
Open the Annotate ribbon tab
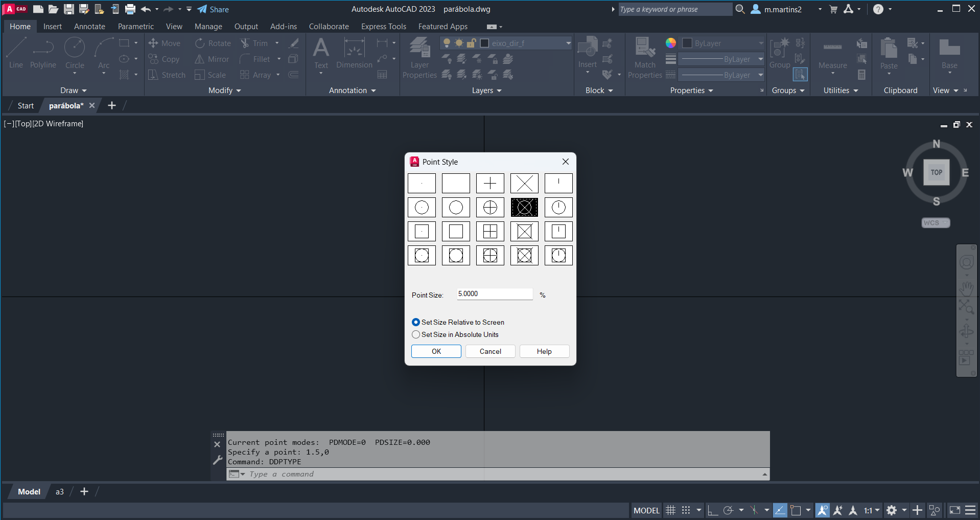click(89, 27)
